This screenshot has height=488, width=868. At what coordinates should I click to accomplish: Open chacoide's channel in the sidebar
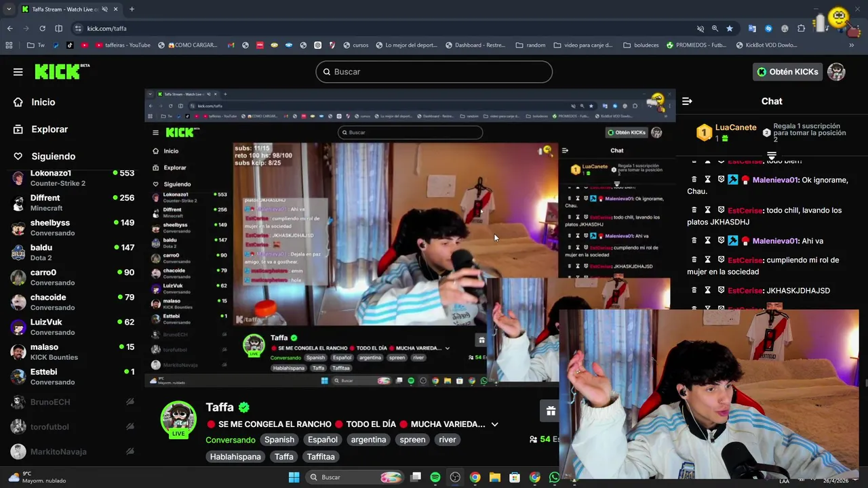coord(73,302)
